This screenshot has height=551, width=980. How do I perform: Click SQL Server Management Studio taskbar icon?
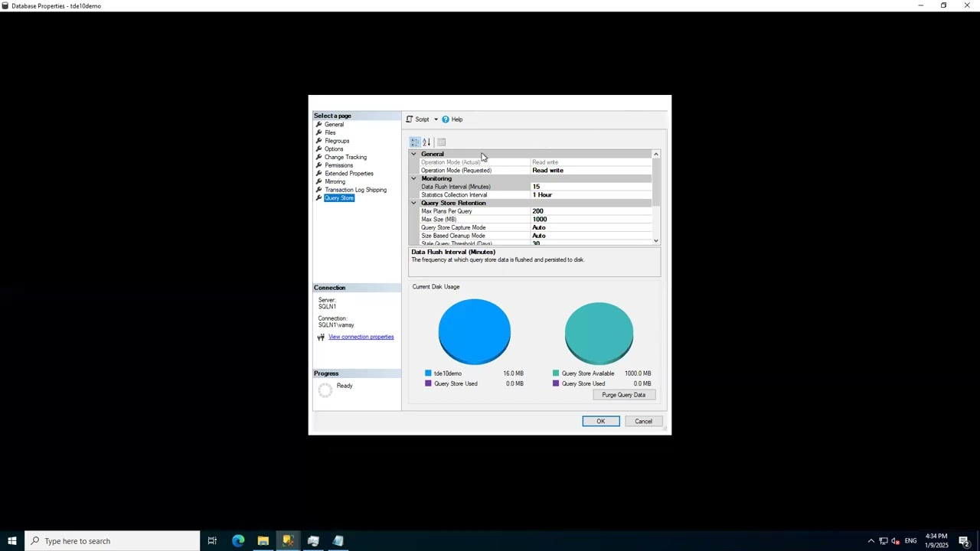click(288, 541)
